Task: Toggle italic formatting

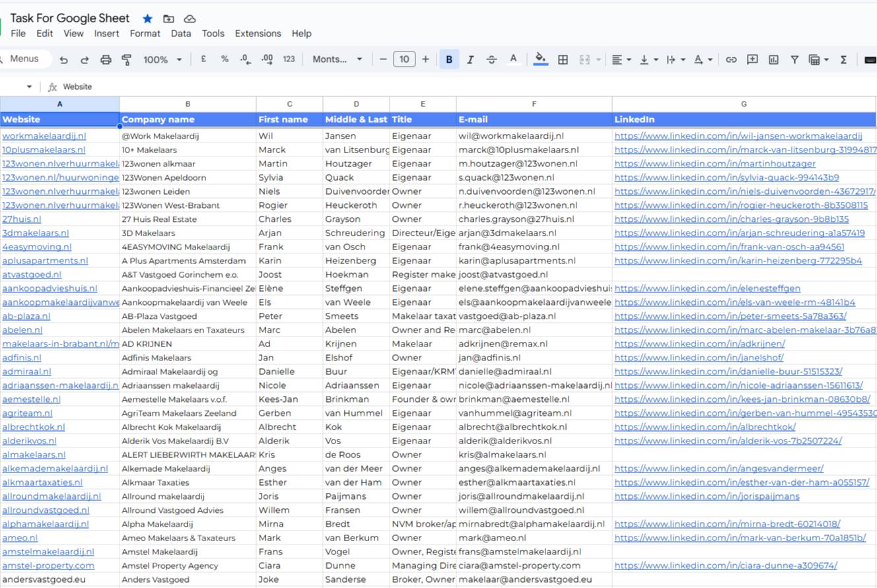Action: pos(470,59)
